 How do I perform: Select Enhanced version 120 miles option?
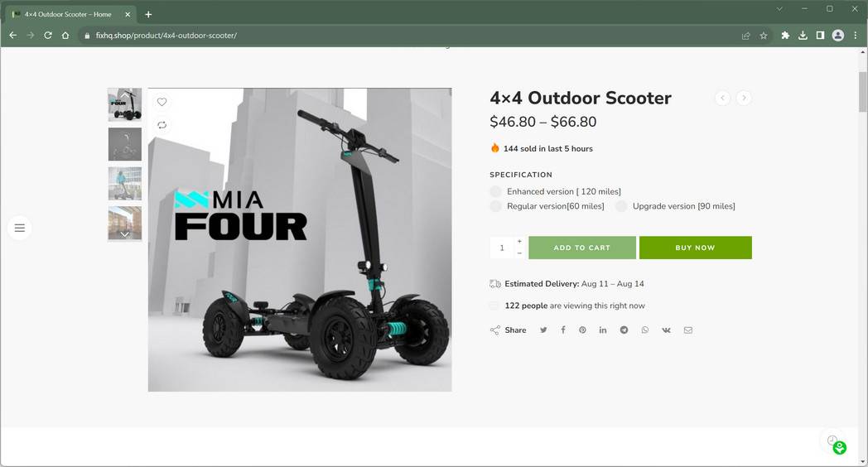click(555, 191)
